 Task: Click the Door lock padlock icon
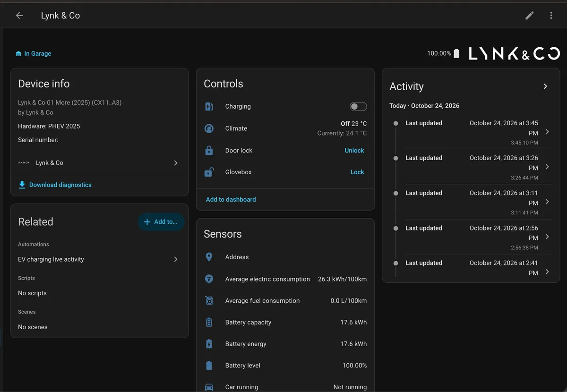[x=209, y=150]
